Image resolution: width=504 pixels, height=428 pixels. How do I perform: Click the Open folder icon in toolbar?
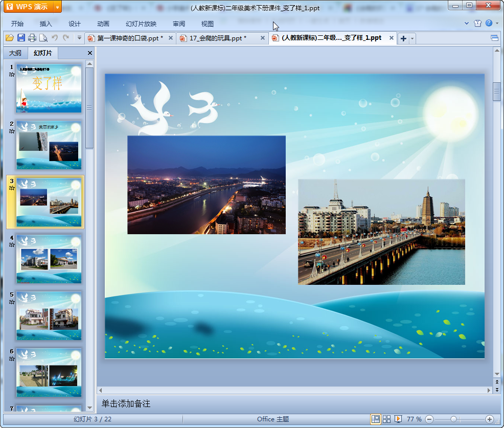tap(9, 38)
